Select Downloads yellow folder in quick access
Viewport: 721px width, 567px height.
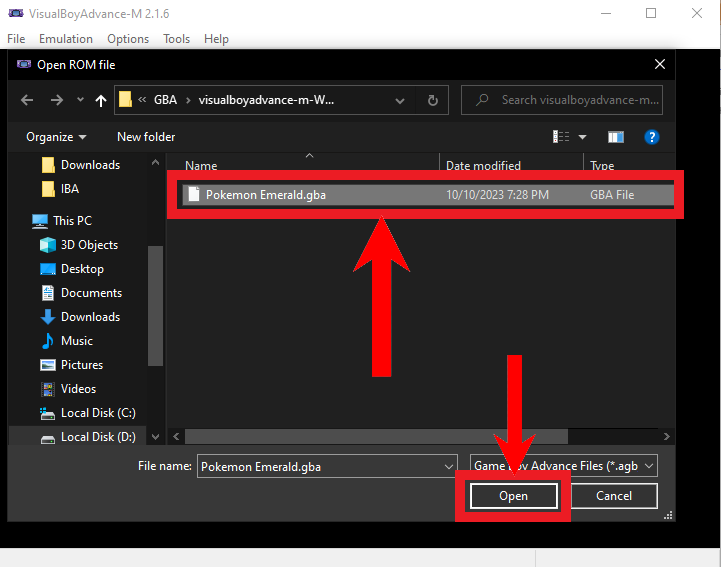pyautogui.click(x=81, y=165)
